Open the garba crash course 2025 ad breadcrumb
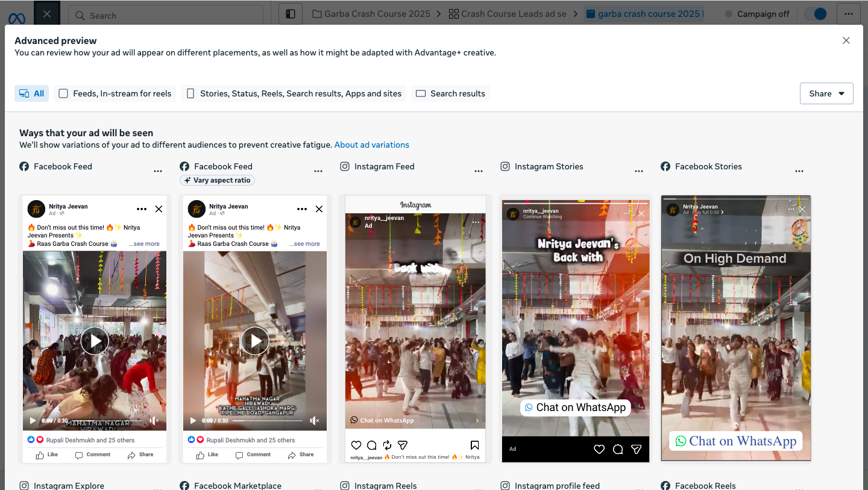The image size is (868, 490). pyautogui.click(x=643, y=14)
